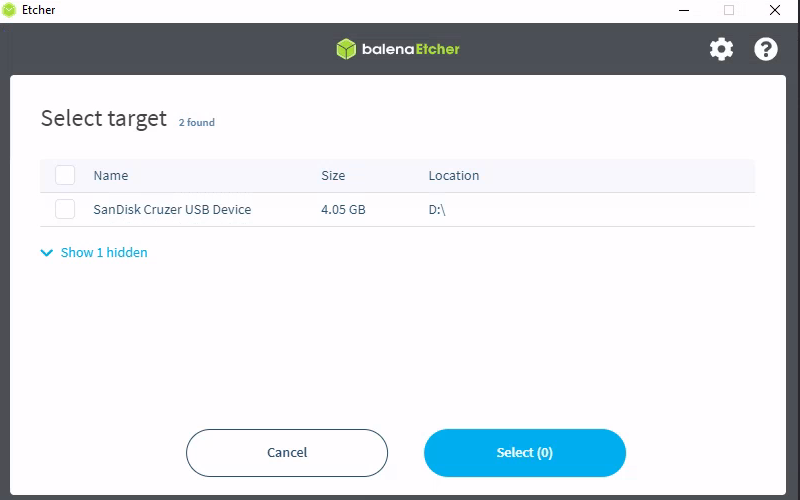
Task: Click the D:\ location entry
Action: click(x=437, y=210)
